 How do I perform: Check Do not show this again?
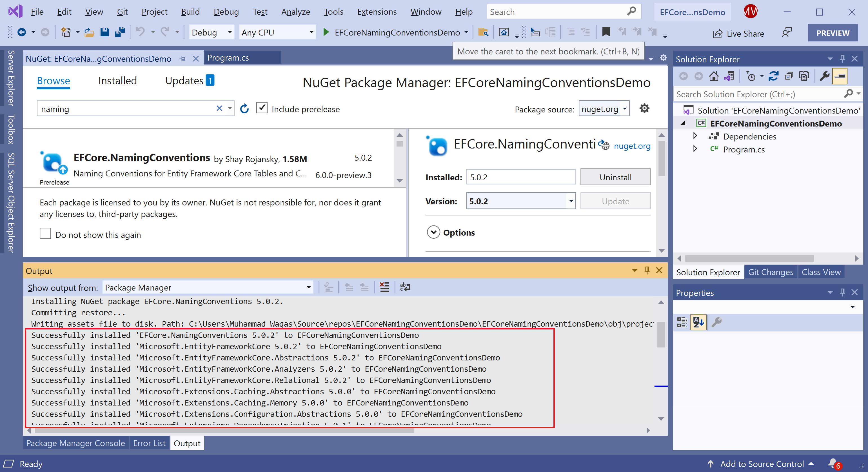46,234
